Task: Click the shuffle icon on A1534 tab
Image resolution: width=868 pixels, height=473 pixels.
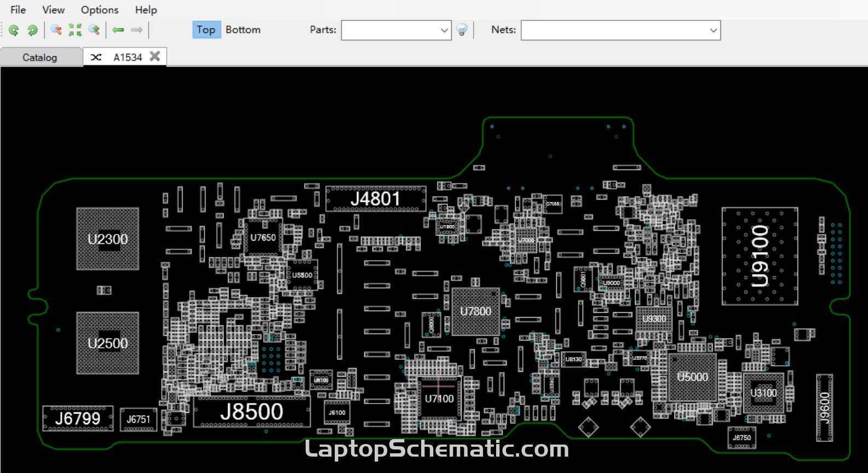Action: coord(96,57)
